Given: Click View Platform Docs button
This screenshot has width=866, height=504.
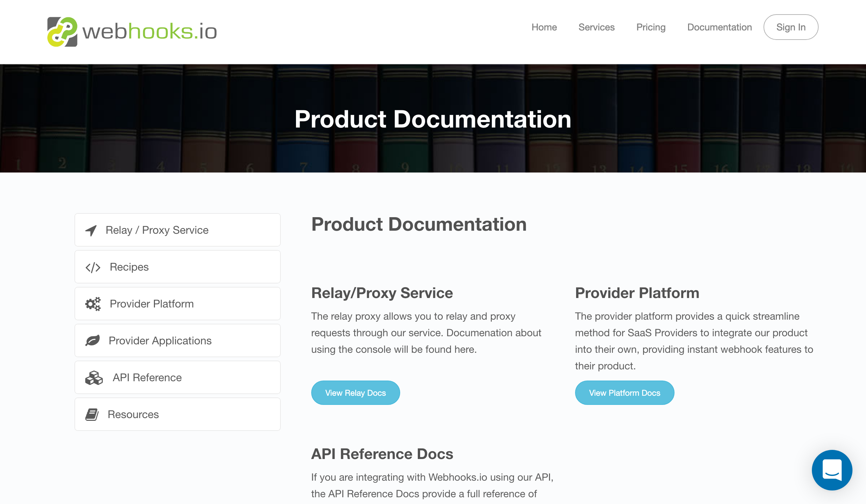Looking at the screenshot, I should tap(624, 393).
